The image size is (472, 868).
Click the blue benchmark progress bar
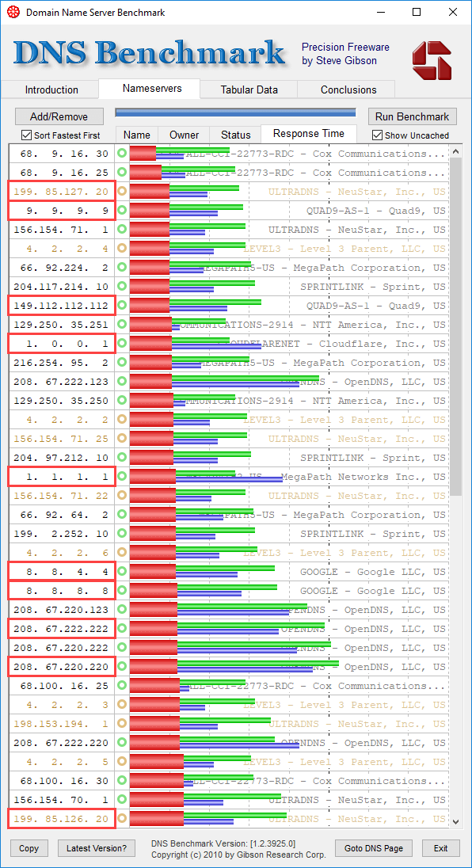236,113
